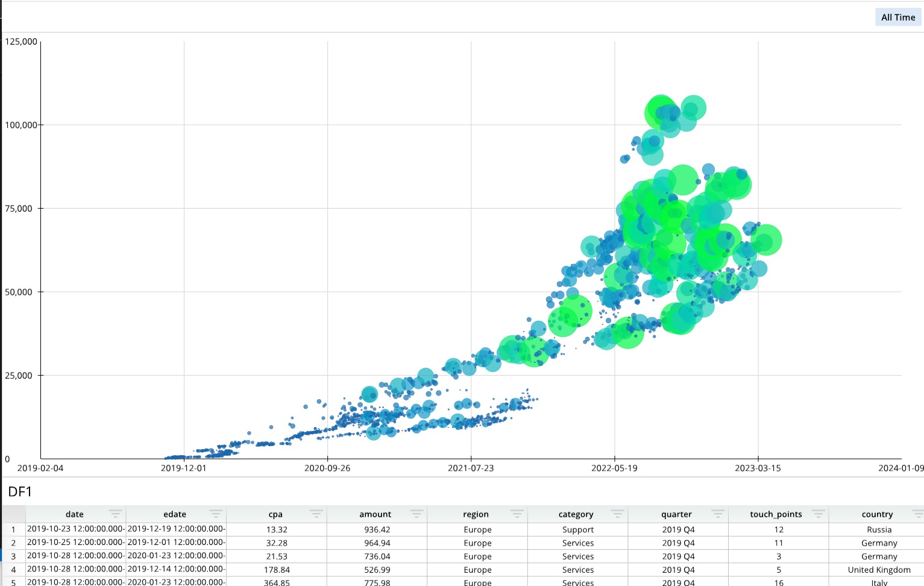Select the Services category cell in row 4
This screenshot has width=924, height=586.
(x=578, y=569)
